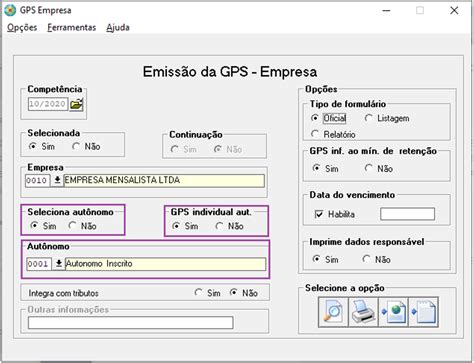Open the Ajuda menu
This screenshot has height=363, width=474.
(x=118, y=27)
